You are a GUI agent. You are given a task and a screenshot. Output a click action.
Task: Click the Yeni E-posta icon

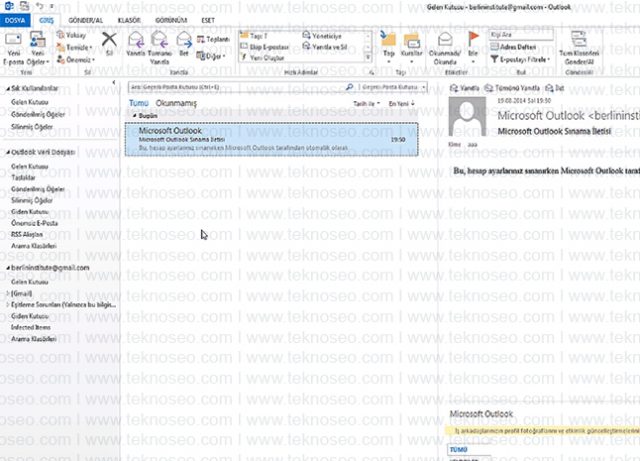[x=13, y=49]
